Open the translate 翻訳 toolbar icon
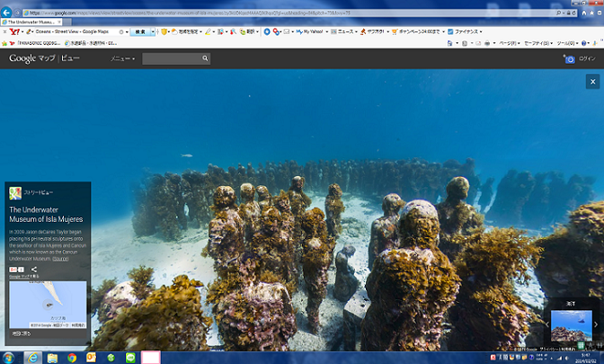 coord(248,31)
